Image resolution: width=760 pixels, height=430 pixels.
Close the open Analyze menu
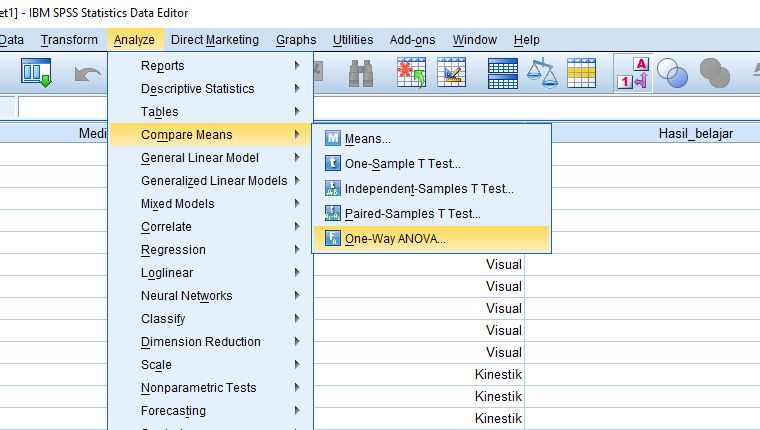(x=134, y=40)
